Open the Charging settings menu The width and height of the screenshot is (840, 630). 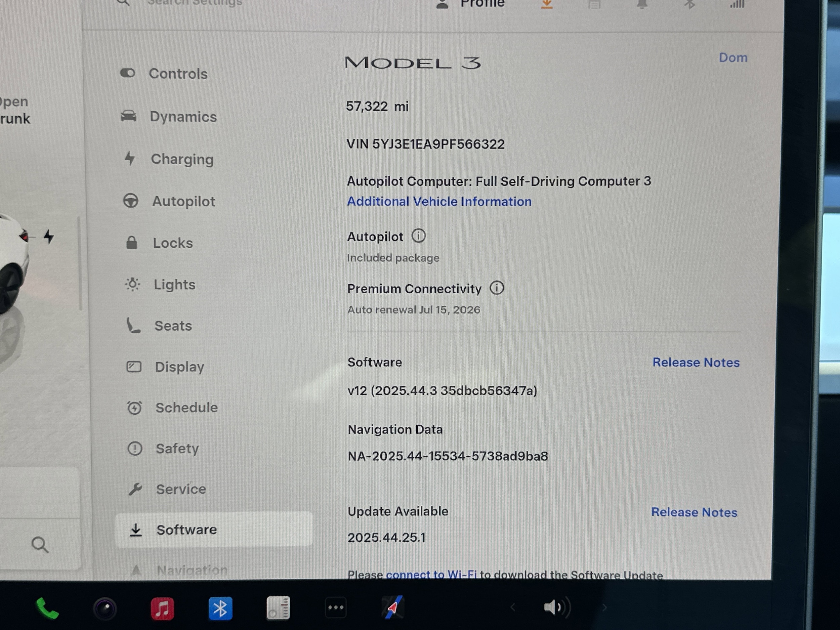point(181,159)
